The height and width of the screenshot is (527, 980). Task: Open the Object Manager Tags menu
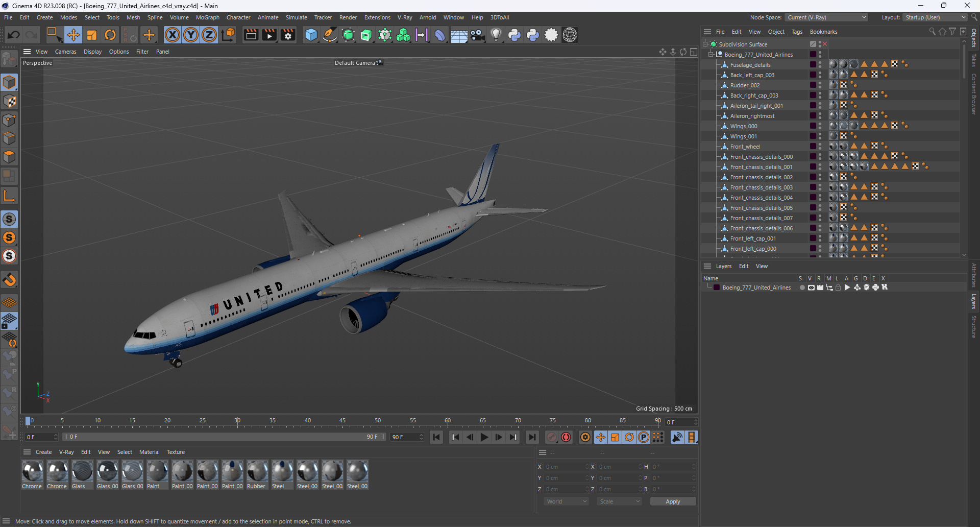click(x=797, y=32)
